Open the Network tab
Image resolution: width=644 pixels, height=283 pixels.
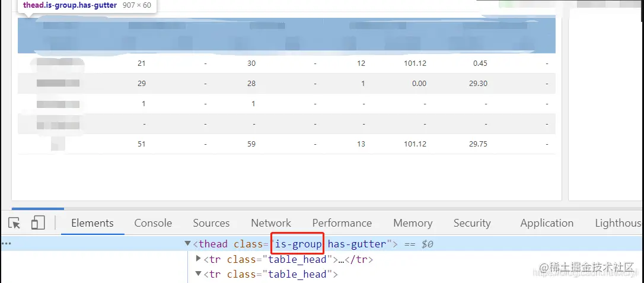[x=271, y=223]
